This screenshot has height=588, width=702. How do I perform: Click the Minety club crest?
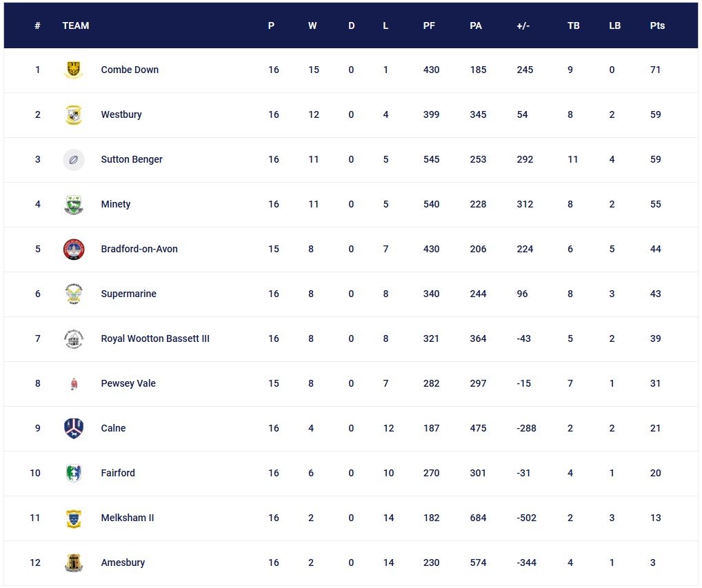[x=73, y=205]
